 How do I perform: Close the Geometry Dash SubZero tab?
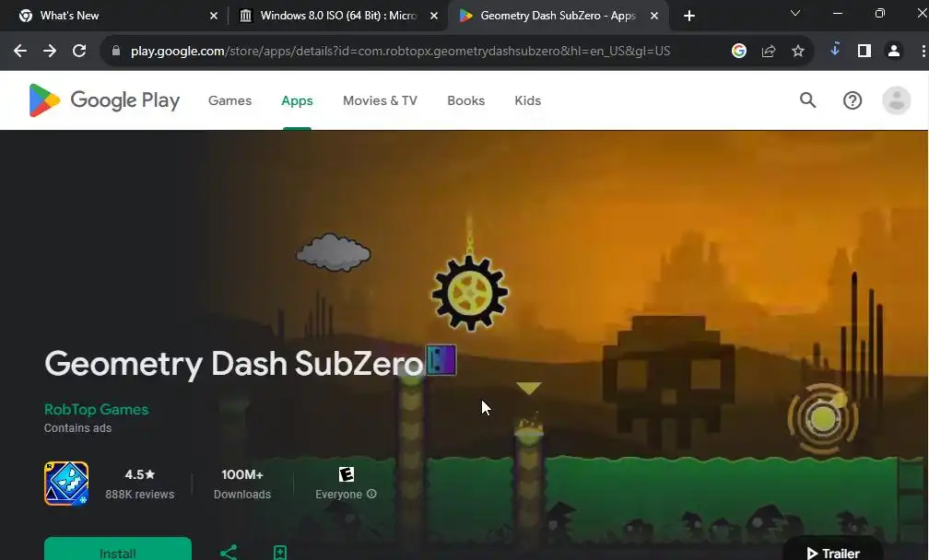[x=654, y=16]
